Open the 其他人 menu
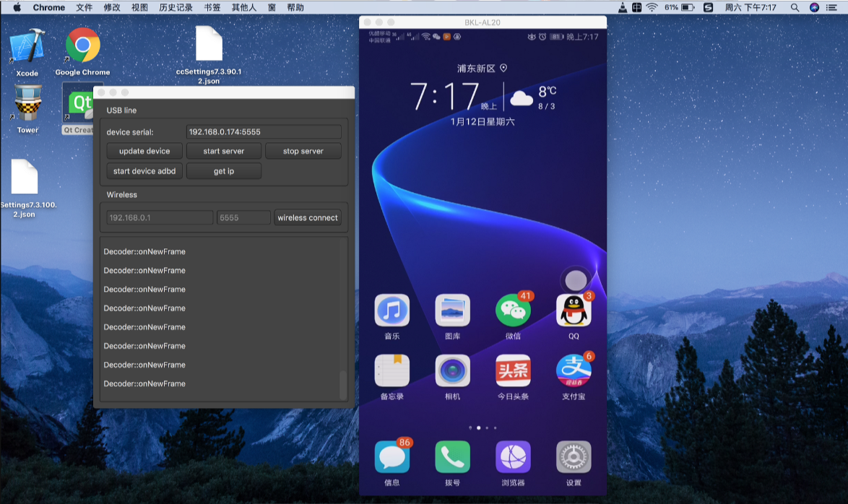Image resolution: width=848 pixels, height=504 pixels. tap(244, 7)
